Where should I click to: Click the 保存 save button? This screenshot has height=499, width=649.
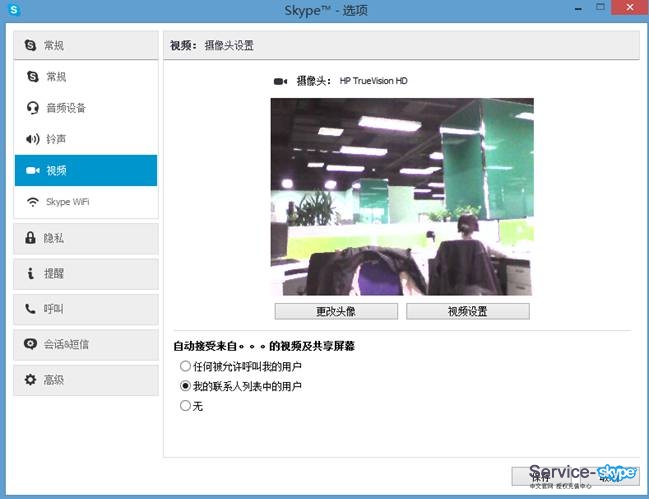pos(541,476)
